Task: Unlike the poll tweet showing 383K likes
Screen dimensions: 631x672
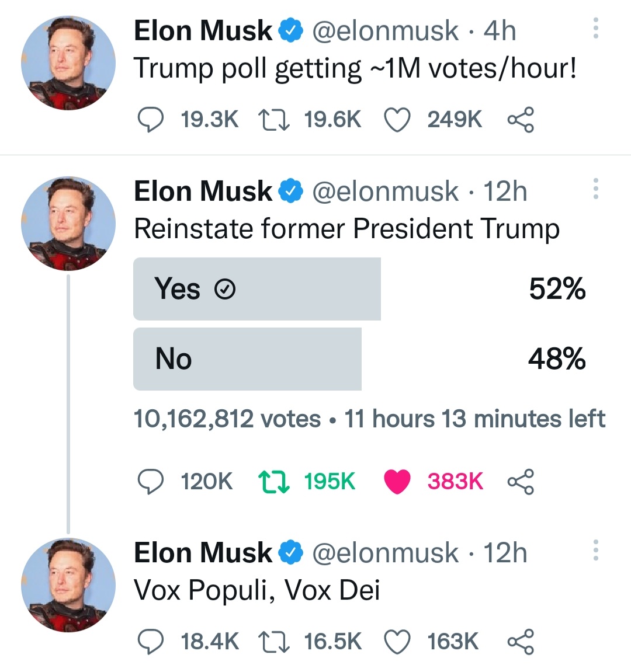Action: pos(397,482)
